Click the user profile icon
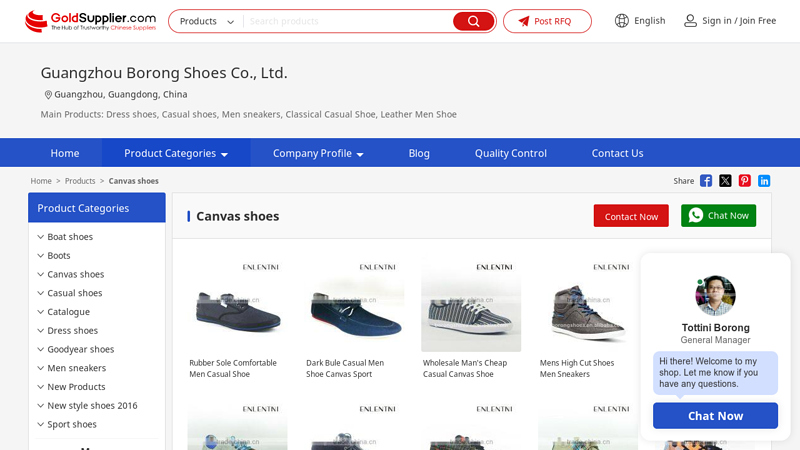Screen dimensions: 800x450 [x=690, y=21]
